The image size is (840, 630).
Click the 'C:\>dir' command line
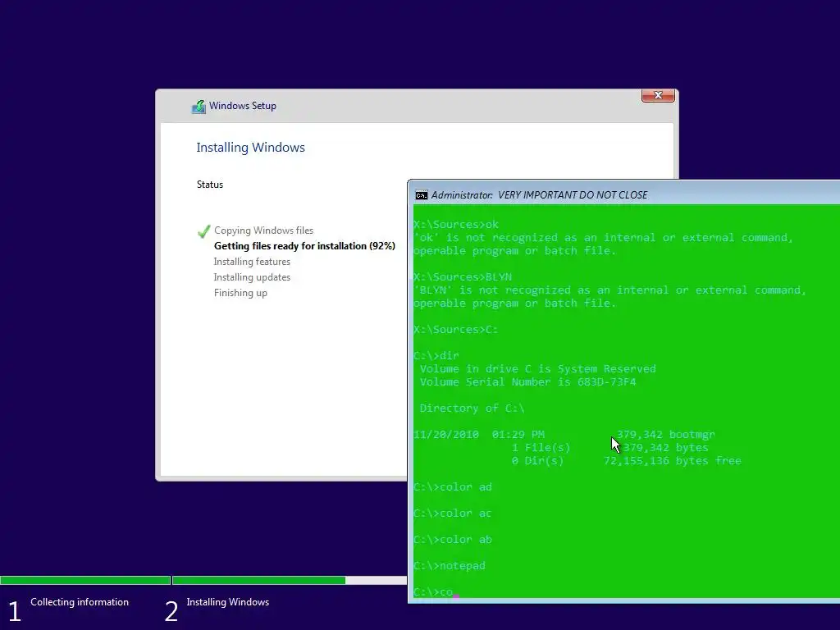coord(436,356)
